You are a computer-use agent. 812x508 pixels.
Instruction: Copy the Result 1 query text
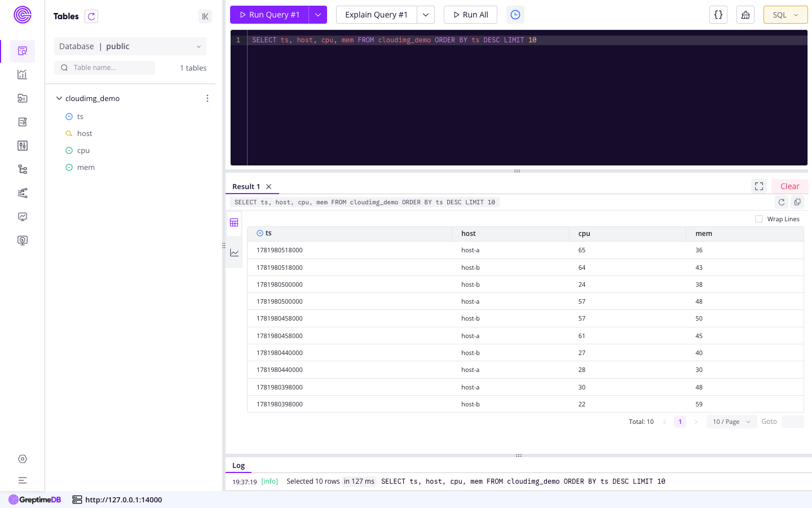click(x=797, y=202)
